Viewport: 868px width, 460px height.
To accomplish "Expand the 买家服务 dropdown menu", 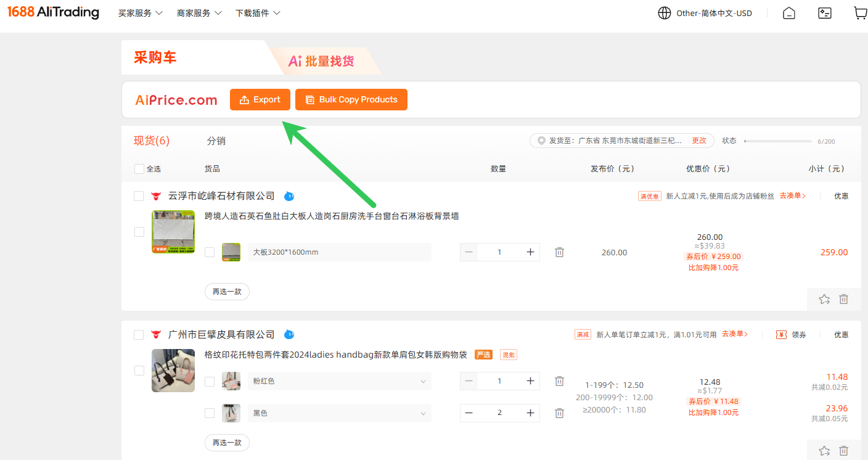I will click(x=141, y=13).
